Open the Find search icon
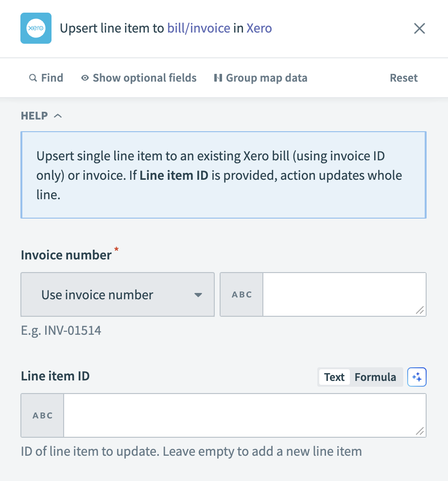448x481 pixels. 33,78
